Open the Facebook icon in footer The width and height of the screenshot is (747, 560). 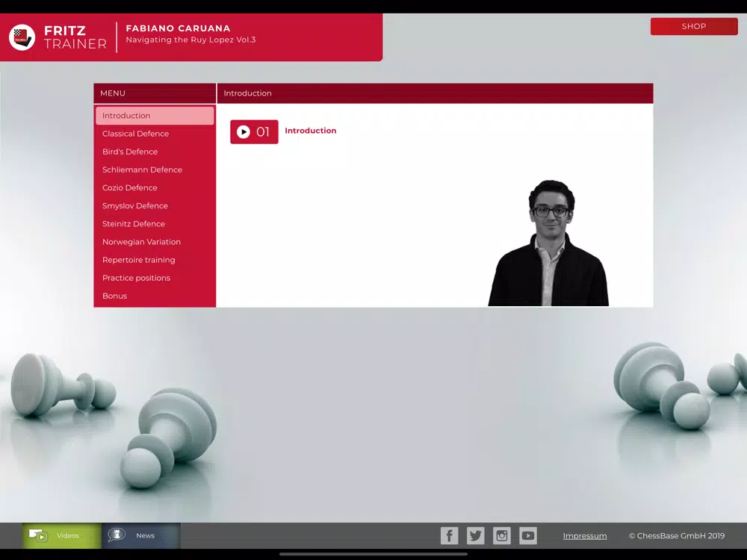click(449, 535)
